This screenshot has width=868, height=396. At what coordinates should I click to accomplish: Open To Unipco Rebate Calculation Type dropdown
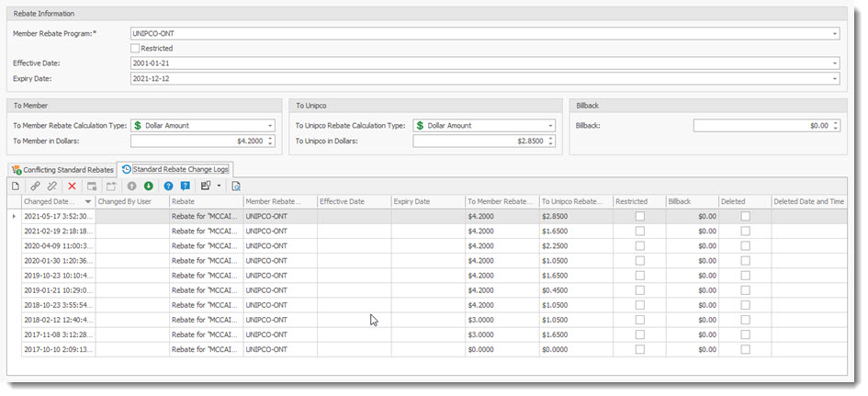[x=549, y=125]
